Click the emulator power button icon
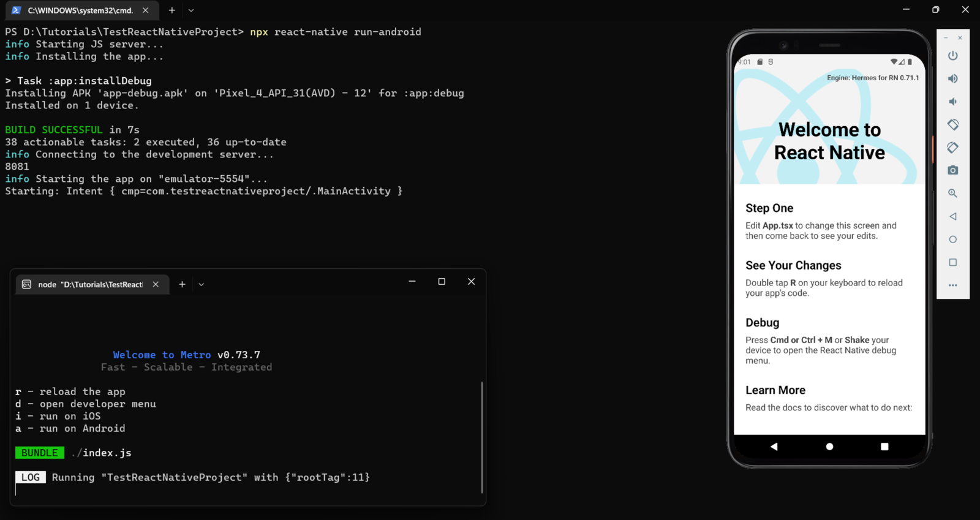 pos(952,56)
